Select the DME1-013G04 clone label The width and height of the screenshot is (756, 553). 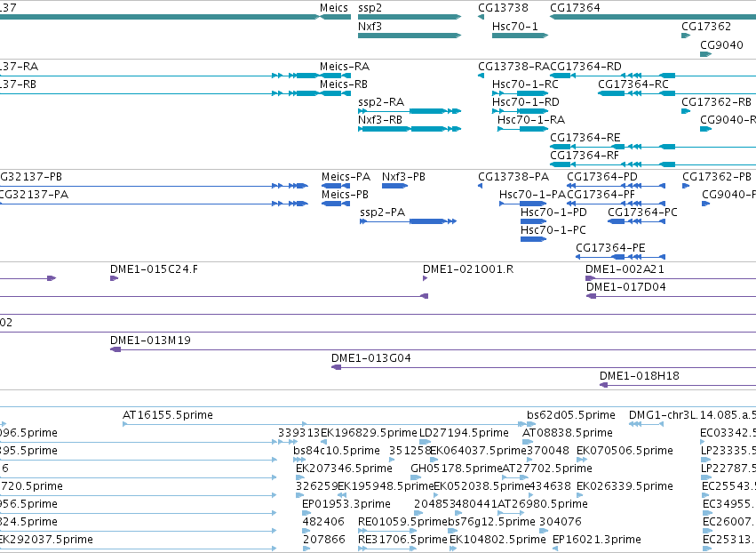(x=370, y=358)
